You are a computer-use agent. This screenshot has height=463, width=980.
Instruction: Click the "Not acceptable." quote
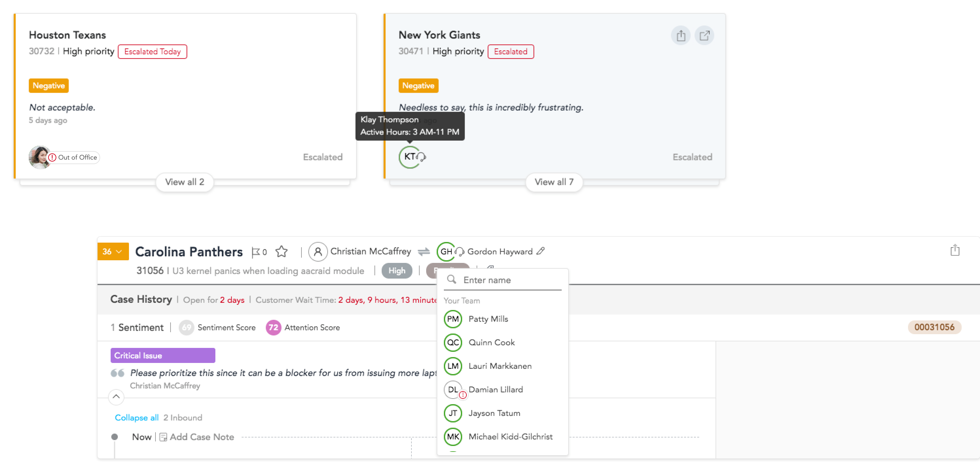[x=62, y=108]
